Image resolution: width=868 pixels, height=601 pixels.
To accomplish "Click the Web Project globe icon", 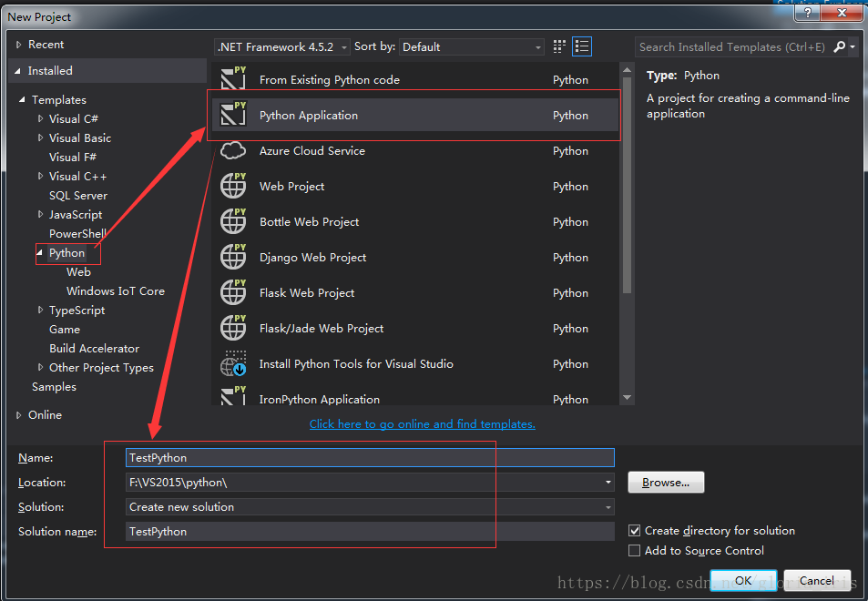I will [233, 186].
